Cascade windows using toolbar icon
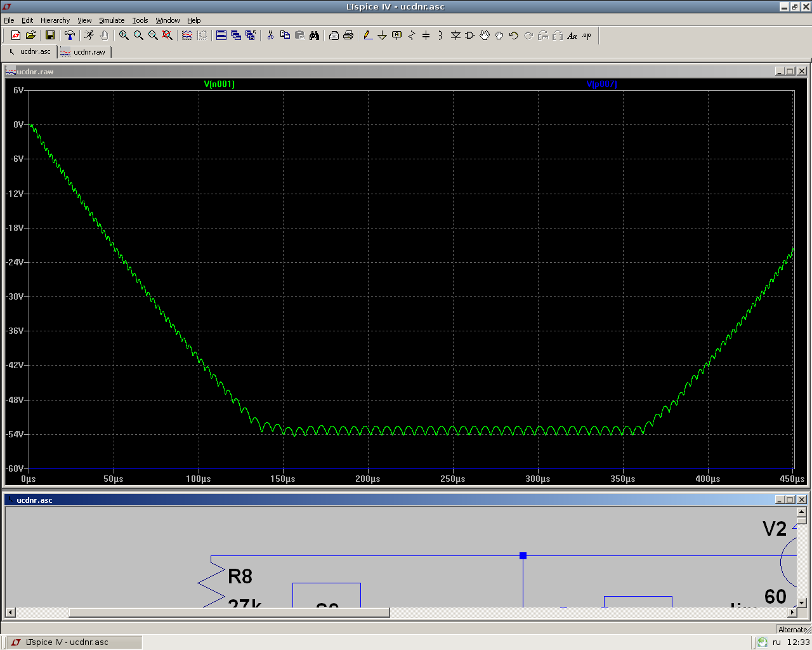812x650 pixels. point(236,36)
